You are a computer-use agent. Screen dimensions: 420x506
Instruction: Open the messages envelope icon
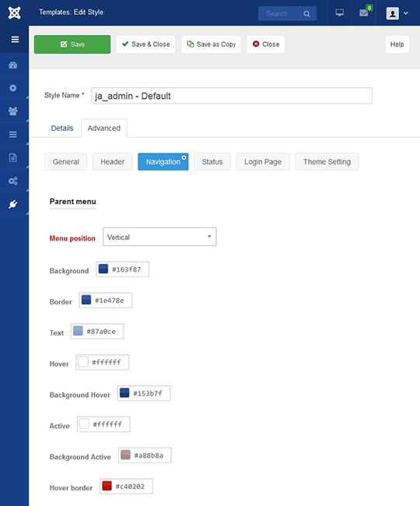363,13
